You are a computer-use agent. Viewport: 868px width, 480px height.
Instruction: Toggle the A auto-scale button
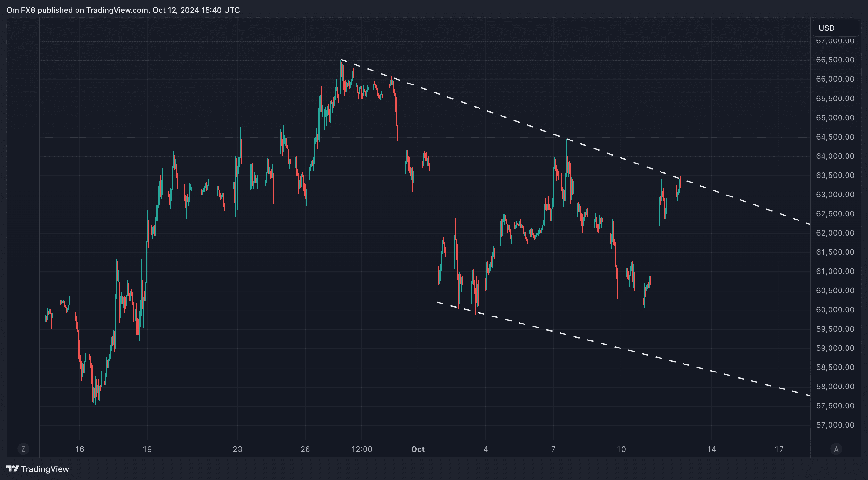[x=836, y=449]
